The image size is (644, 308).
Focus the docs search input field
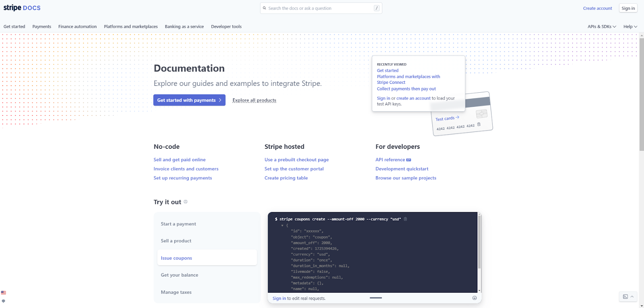coord(321,8)
